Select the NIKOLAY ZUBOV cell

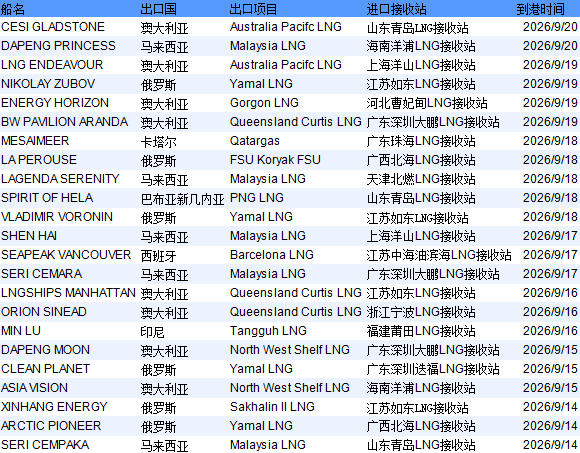(x=48, y=84)
